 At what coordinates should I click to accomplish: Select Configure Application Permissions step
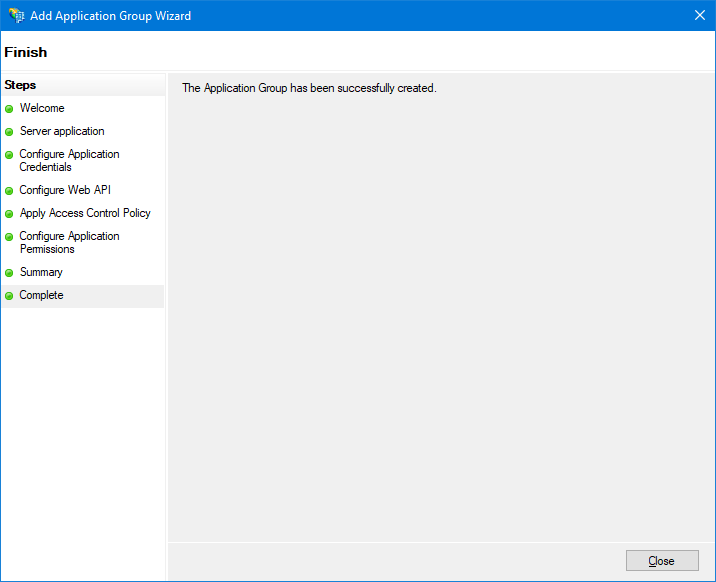coord(69,242)
